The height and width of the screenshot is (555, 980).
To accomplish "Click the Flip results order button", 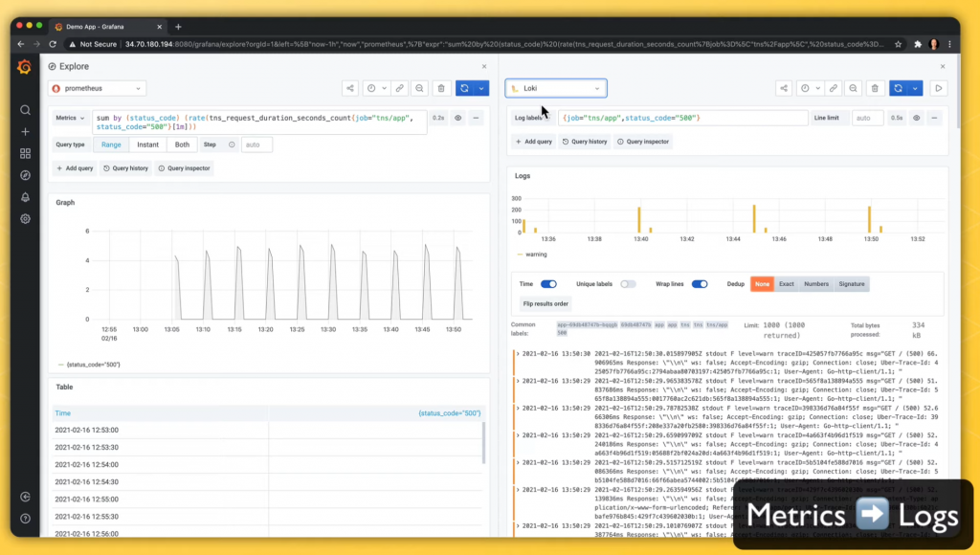I will pos(546,303).
